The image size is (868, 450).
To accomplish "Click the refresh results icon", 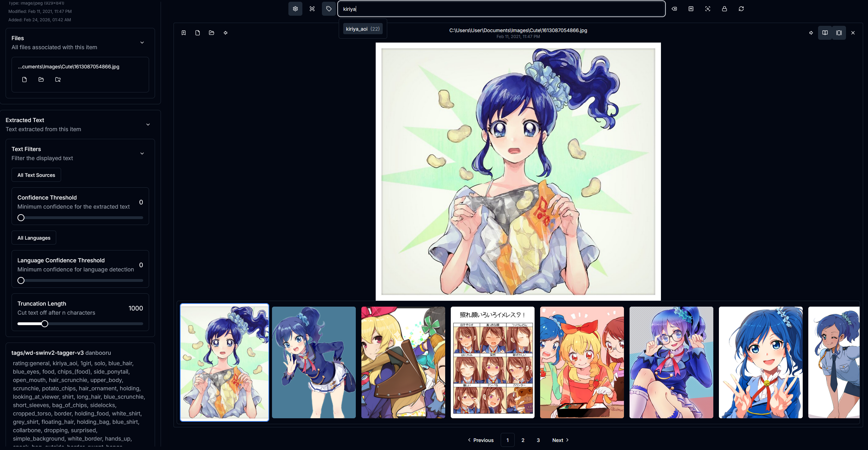I will tap(741, 9).
